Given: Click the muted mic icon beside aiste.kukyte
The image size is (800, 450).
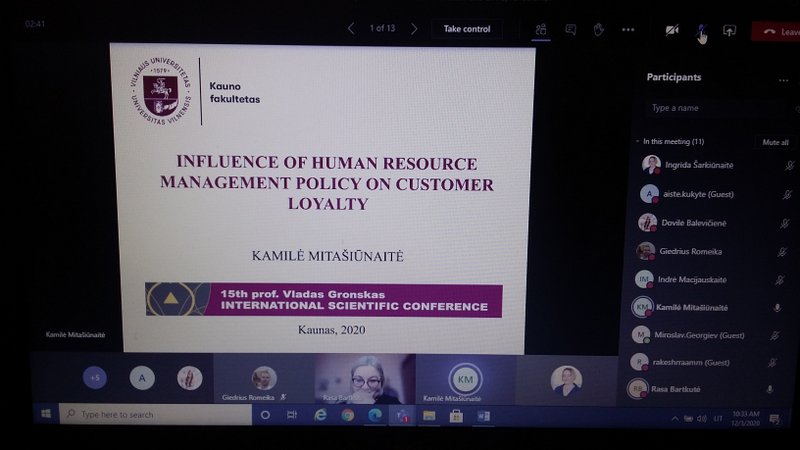Looking at the screenshot, I should tap(787, 194).
